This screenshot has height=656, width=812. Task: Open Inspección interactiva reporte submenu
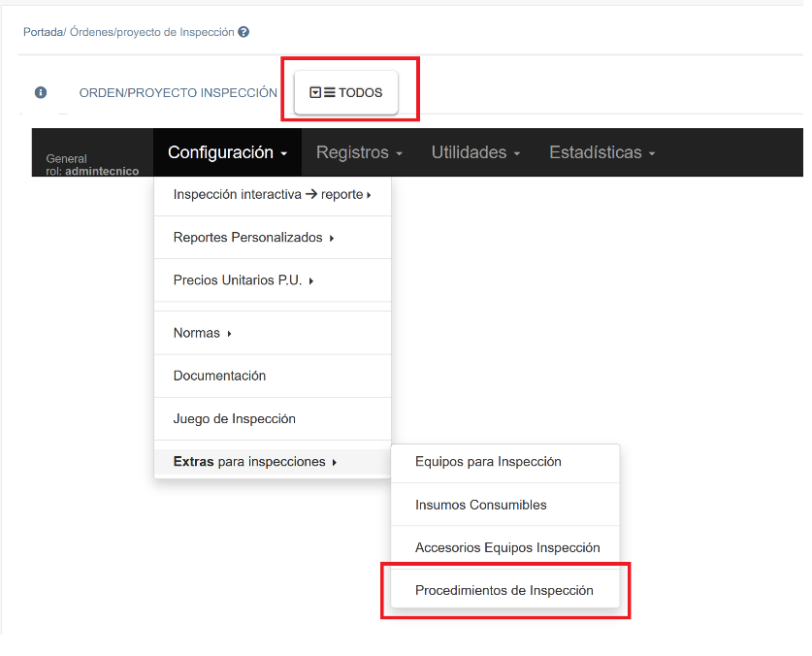(272, 194)
